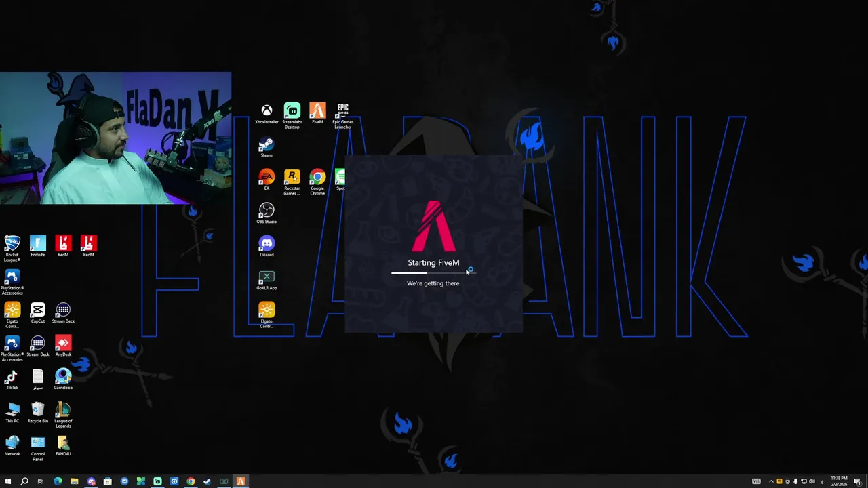Open the TikTok desktop shortcut
This screenshot has width=868, height=488.
(x=12, y=378)
